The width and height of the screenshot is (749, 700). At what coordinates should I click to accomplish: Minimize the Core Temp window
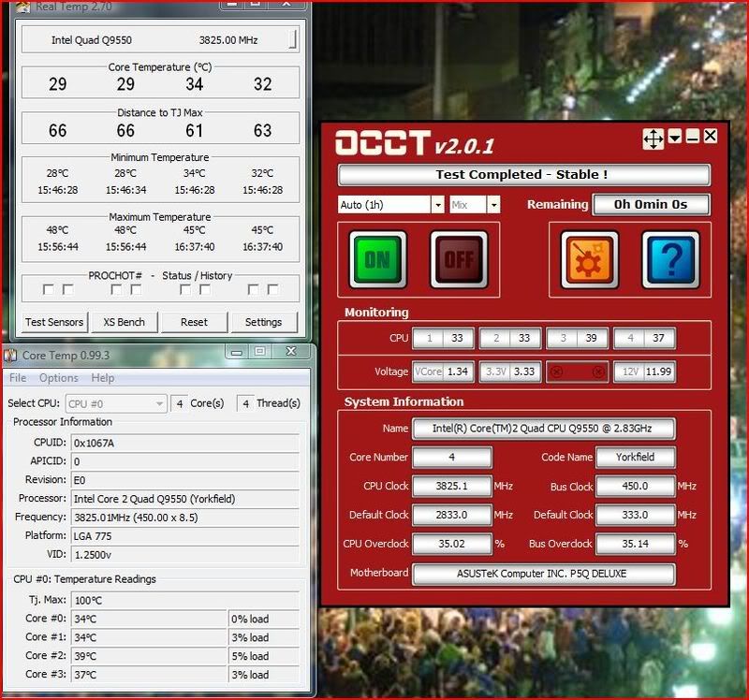[237, 352]
